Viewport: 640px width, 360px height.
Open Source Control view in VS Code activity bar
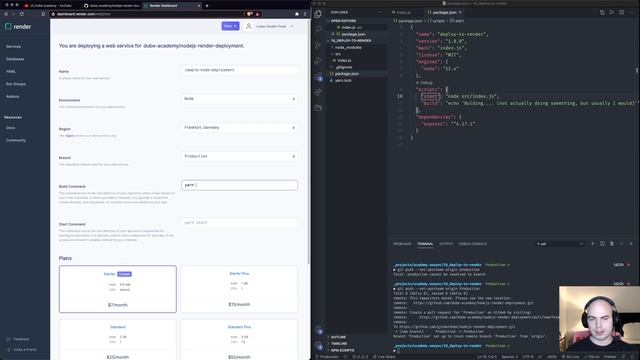click(318, 45)
